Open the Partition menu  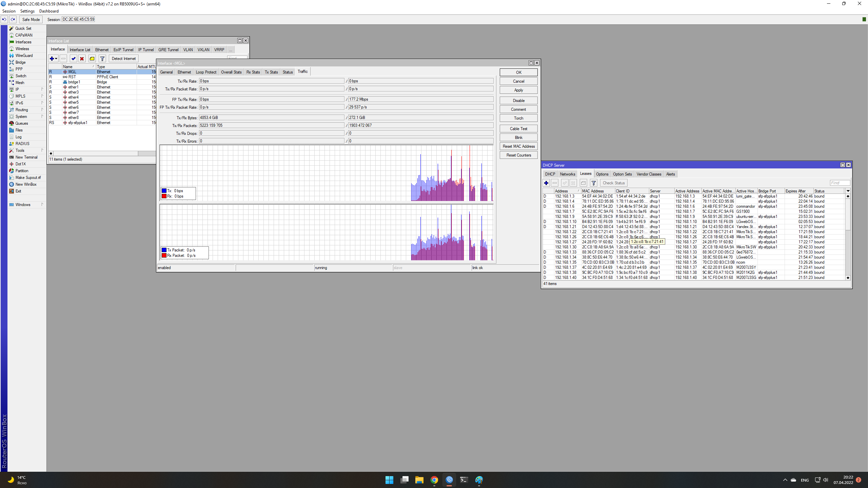click(x=22, y=171)
